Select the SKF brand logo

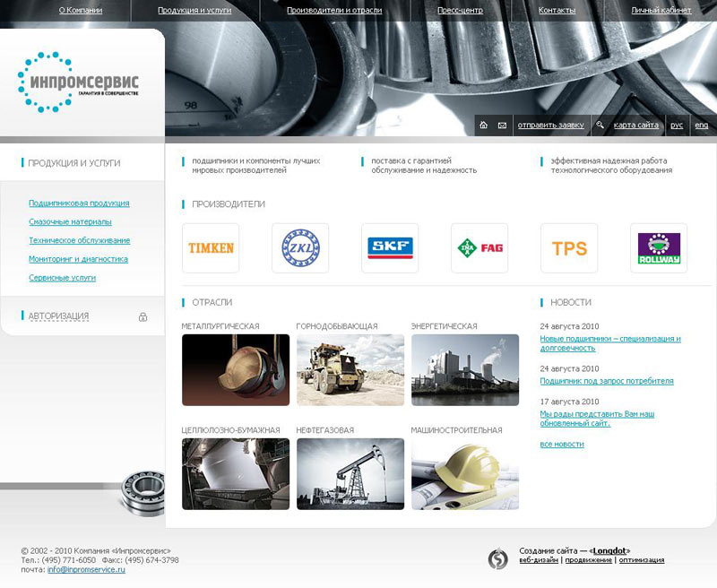coord(390,248)
